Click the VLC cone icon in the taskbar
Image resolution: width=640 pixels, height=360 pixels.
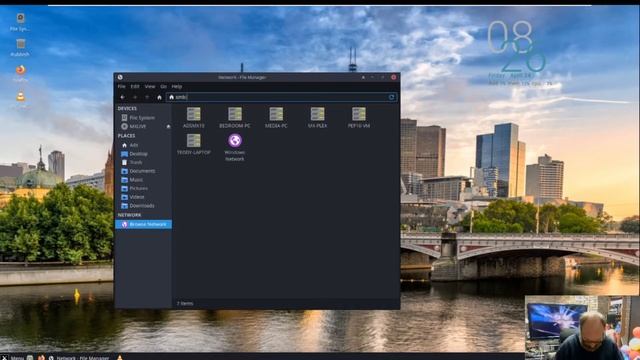point(120,357)
